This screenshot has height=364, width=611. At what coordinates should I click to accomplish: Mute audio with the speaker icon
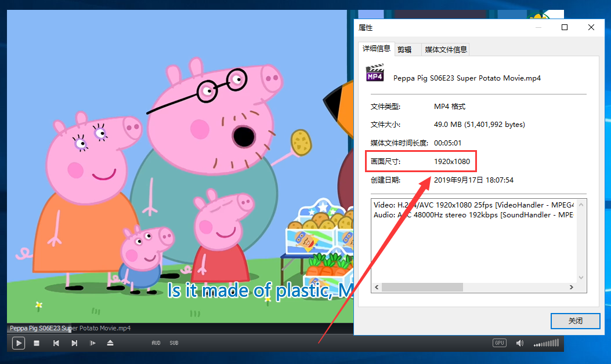(x=520, y=343)
